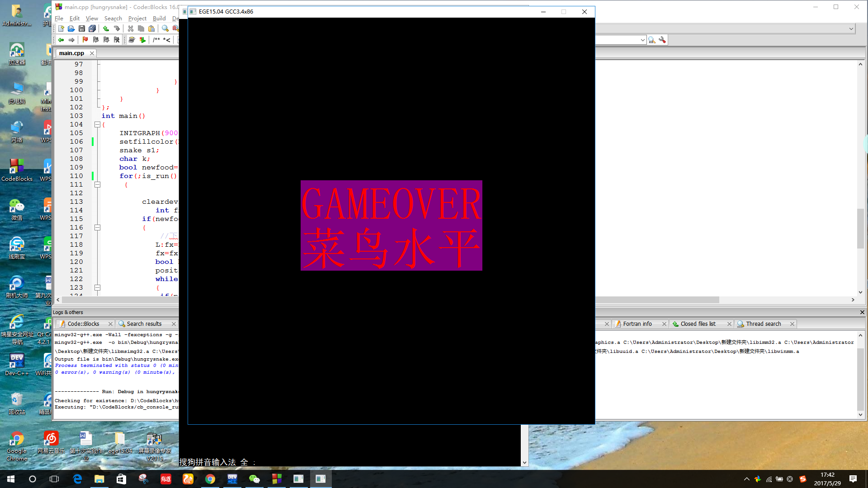Collapse the code fold at line 104
The height and width of the screenshot is (488, 868).
coord(97,124)
